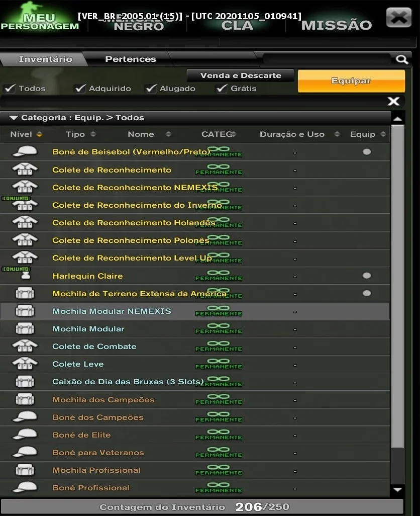Toggle equipped marker on Harlequin Claire
420x516 pixels.
(367, 276)
